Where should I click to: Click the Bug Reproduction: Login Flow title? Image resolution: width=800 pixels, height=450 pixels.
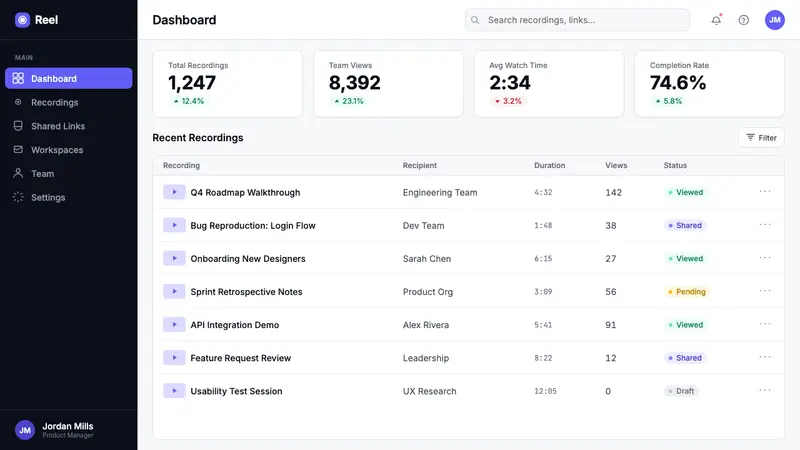(253, 226)
